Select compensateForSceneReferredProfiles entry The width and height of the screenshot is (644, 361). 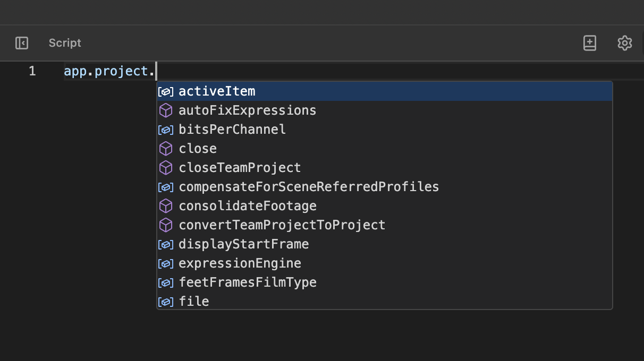(309, 186)
